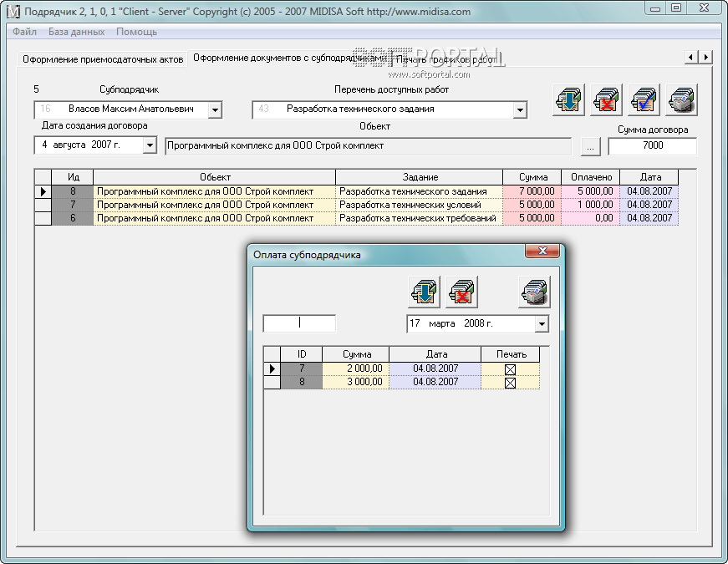Click the Сумма cell 7 000,00
728x564 pixels.
[x=532, y=191]
